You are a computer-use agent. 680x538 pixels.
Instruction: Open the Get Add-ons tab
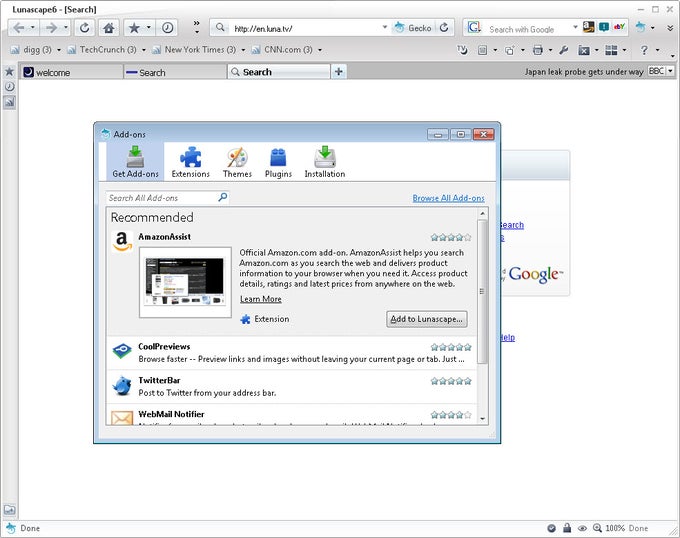135,162
